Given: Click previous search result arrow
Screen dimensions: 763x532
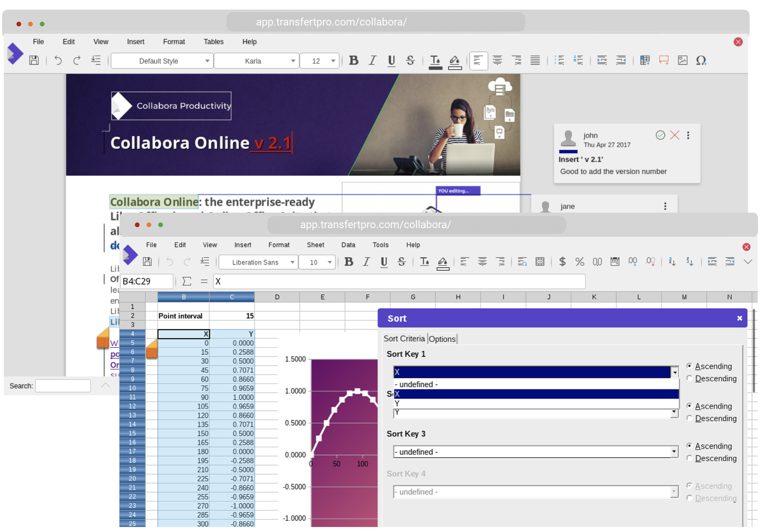Looking at the screenshot, I should click(105, 385).
